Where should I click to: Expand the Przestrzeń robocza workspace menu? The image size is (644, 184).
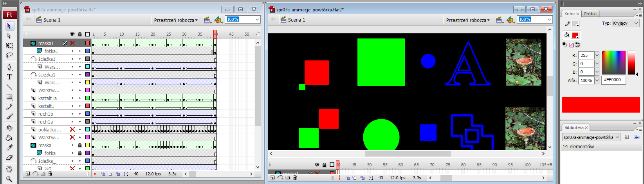tap(176, 20)
